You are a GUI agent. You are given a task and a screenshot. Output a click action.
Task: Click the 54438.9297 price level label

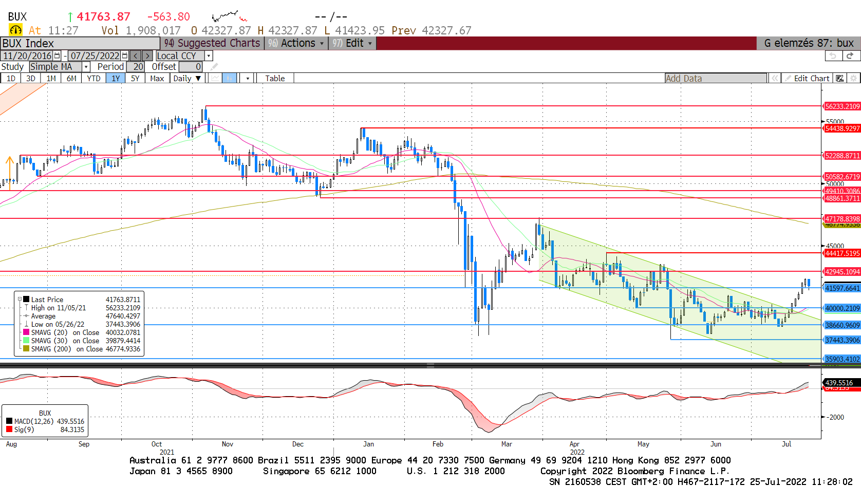click(842, 128)
